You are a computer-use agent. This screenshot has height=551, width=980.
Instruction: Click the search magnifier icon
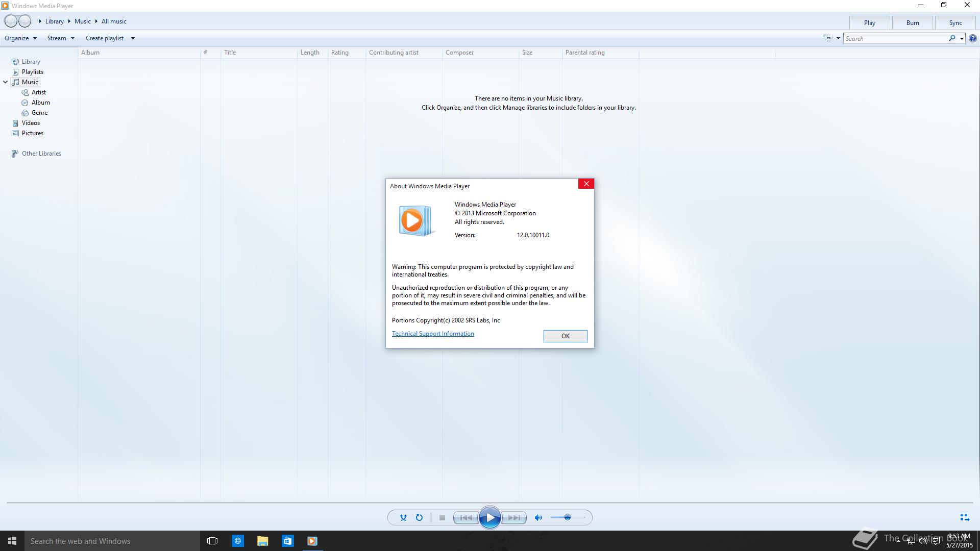point(952,38)
